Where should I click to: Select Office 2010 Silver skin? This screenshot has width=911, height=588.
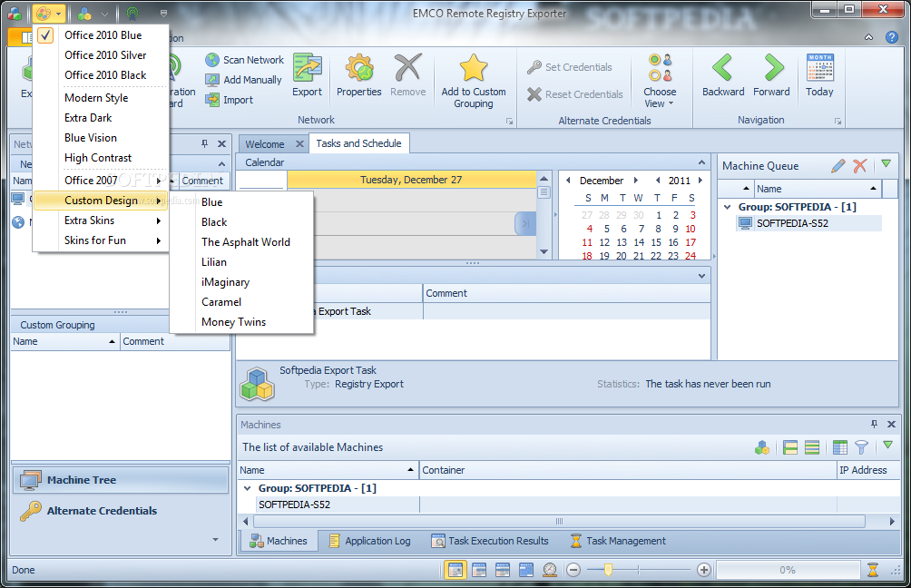tap(101, 55)
